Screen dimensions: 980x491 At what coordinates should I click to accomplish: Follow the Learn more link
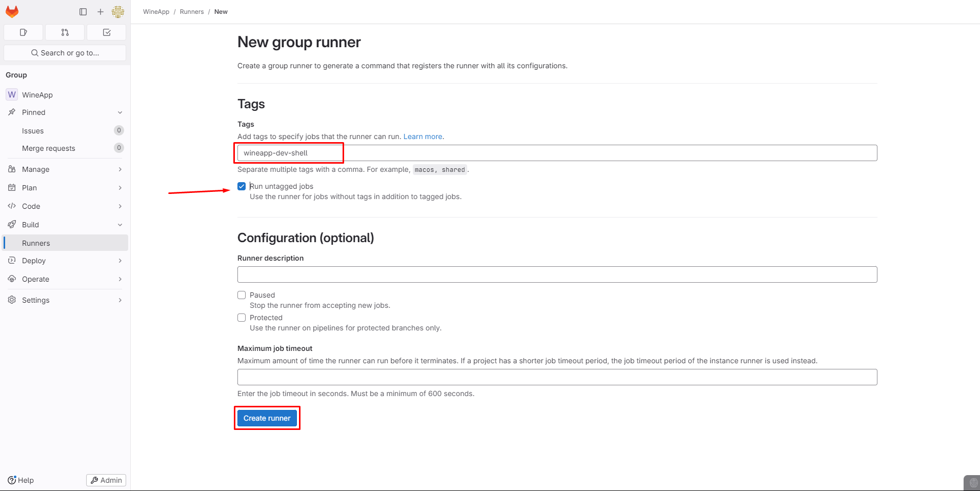[x=423, y=136]
